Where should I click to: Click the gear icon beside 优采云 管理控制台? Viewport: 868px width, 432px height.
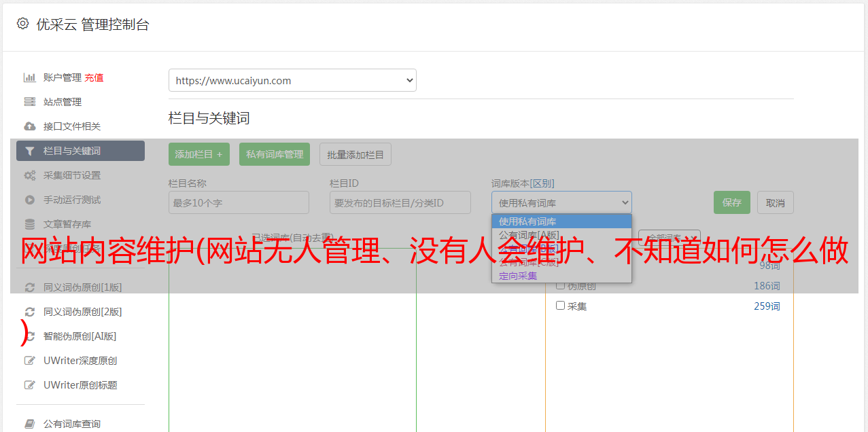pos(22,24)
